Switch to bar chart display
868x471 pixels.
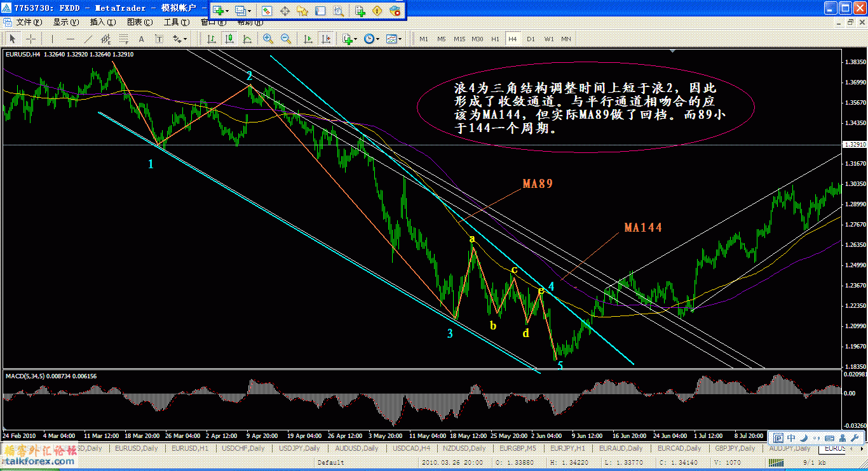point(211,39)
